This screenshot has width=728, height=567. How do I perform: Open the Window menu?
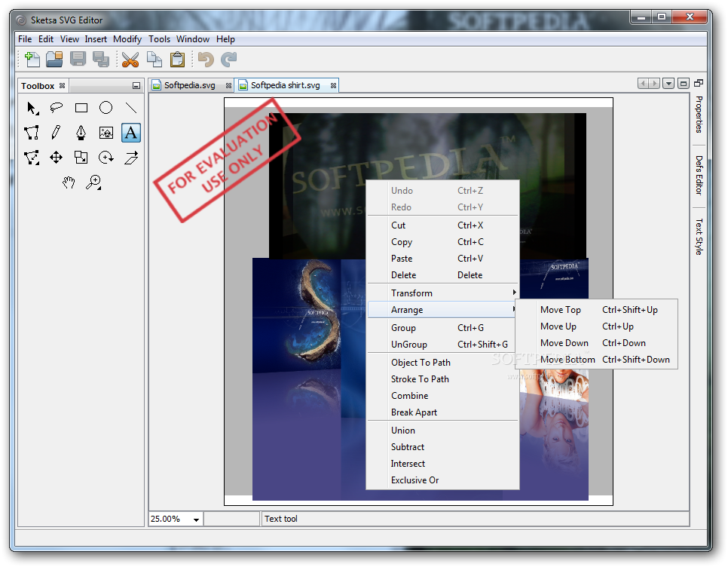[193, 39]
